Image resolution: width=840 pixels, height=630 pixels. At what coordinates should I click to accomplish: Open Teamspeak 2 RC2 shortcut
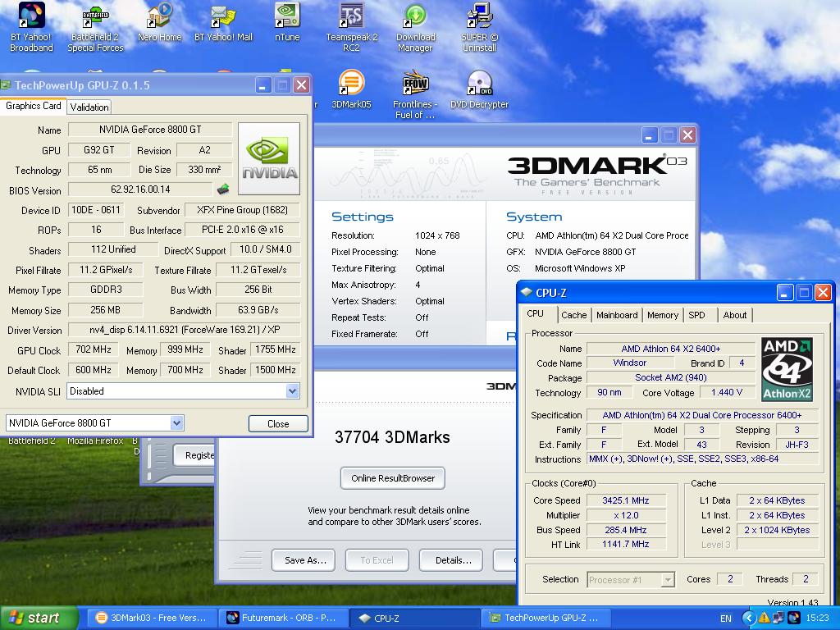[351, 27]
